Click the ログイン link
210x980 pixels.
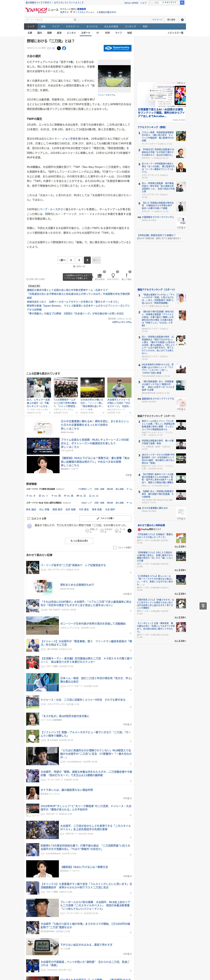click(64, 12)
